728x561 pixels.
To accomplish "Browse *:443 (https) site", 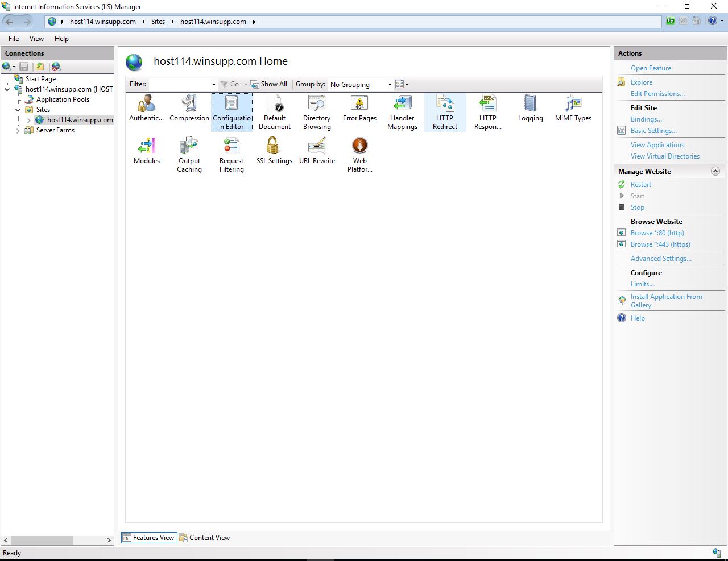I will click(660, 244).
